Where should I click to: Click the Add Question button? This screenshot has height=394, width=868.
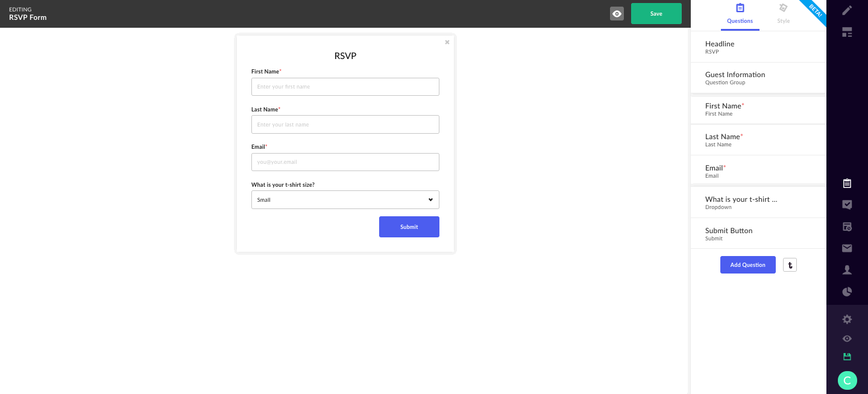tap(747, 265)
